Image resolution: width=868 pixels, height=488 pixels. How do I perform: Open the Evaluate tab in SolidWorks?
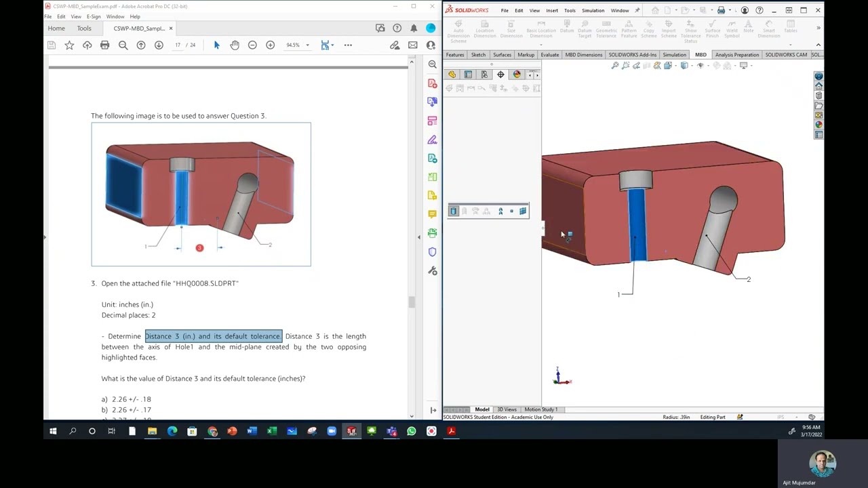[550, 55]
